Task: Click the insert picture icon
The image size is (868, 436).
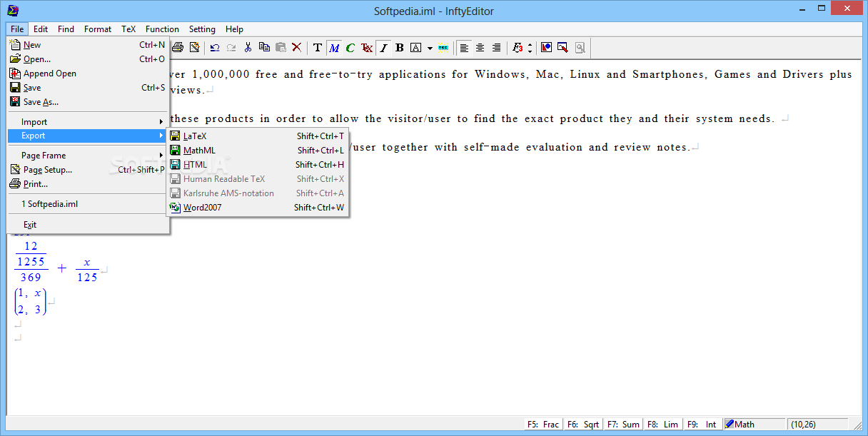Action: pyautogui.click(x=546, y=48)
